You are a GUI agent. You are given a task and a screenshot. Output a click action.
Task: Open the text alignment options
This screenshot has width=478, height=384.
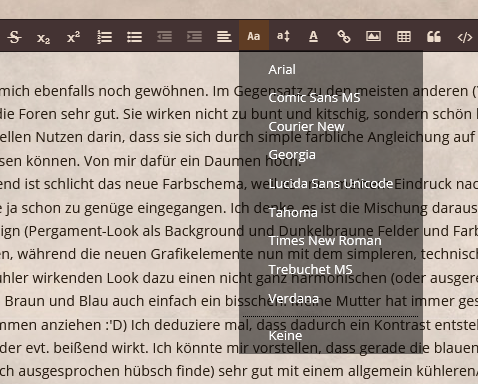click(x=224, y=37)
